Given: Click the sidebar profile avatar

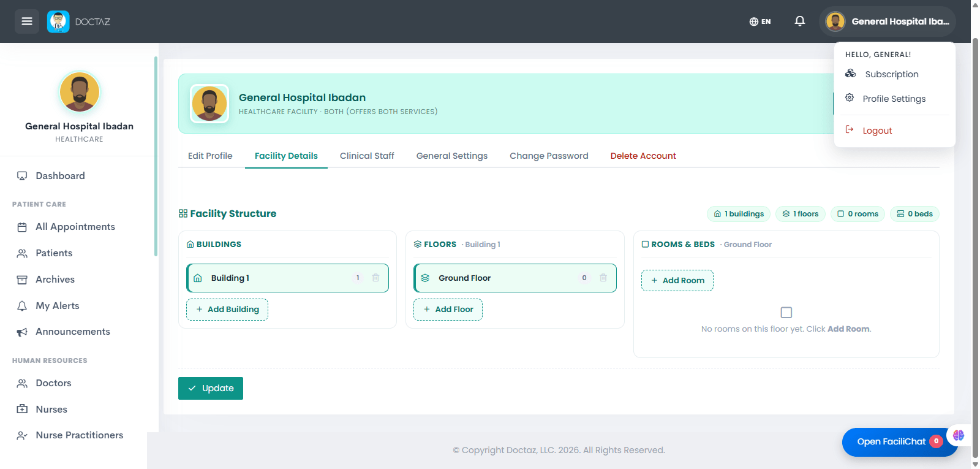Looking at the screenshot, I should click(80, 92).
